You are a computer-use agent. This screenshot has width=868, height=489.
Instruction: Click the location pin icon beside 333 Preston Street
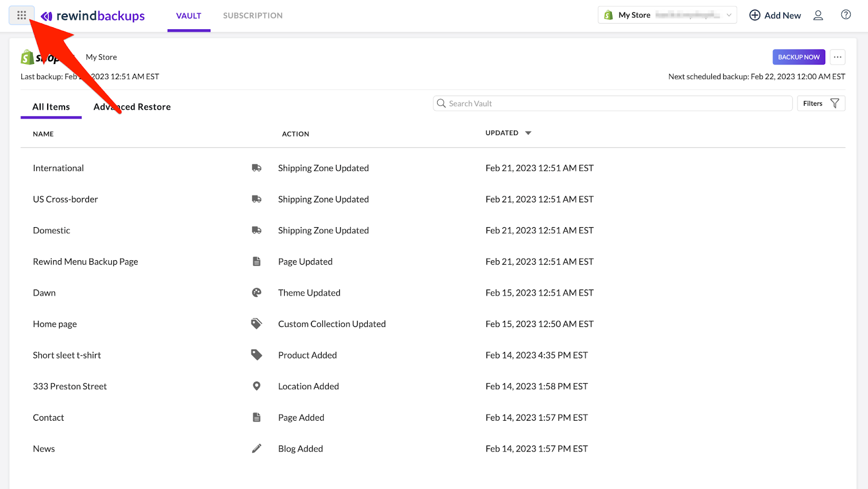(257, 386)
